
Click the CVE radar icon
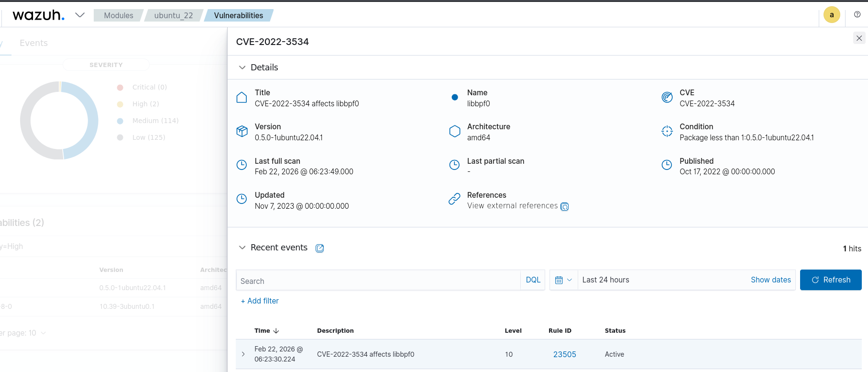(667, 97)
